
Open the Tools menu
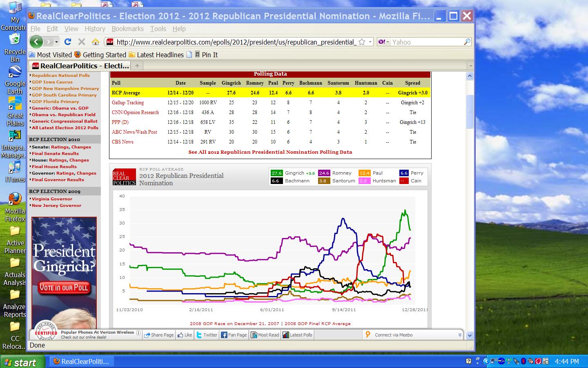158,29
